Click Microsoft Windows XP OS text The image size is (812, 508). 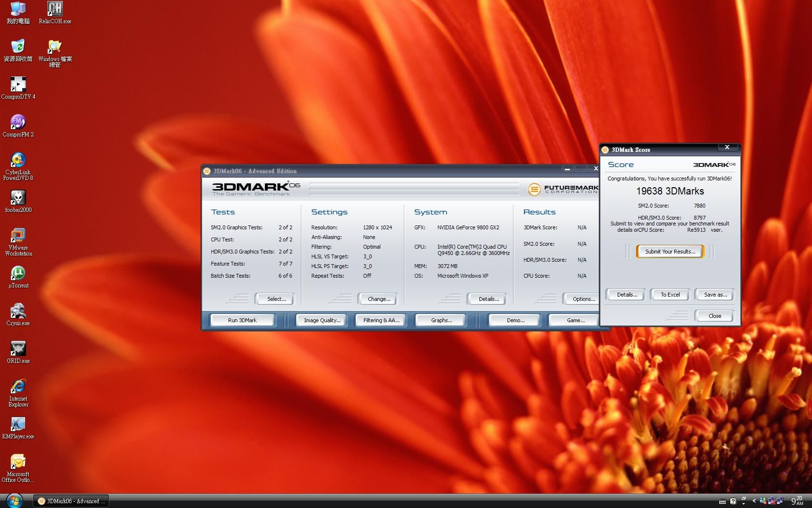463,276
